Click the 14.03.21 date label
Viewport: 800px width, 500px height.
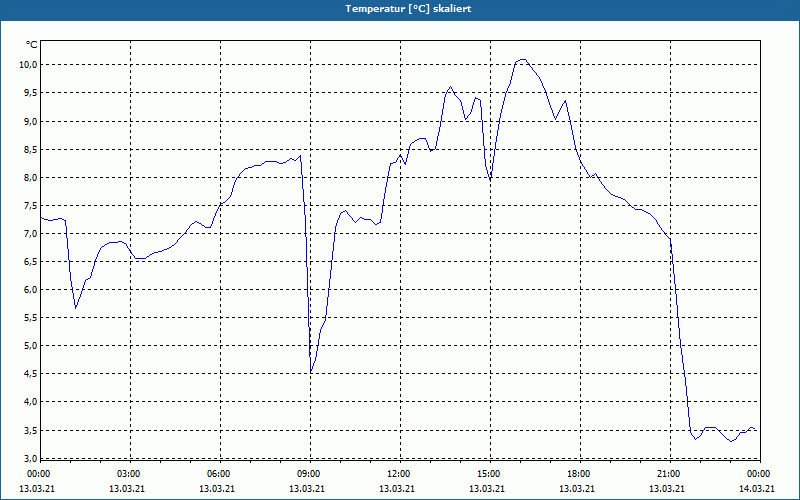(x=757, y=489)
